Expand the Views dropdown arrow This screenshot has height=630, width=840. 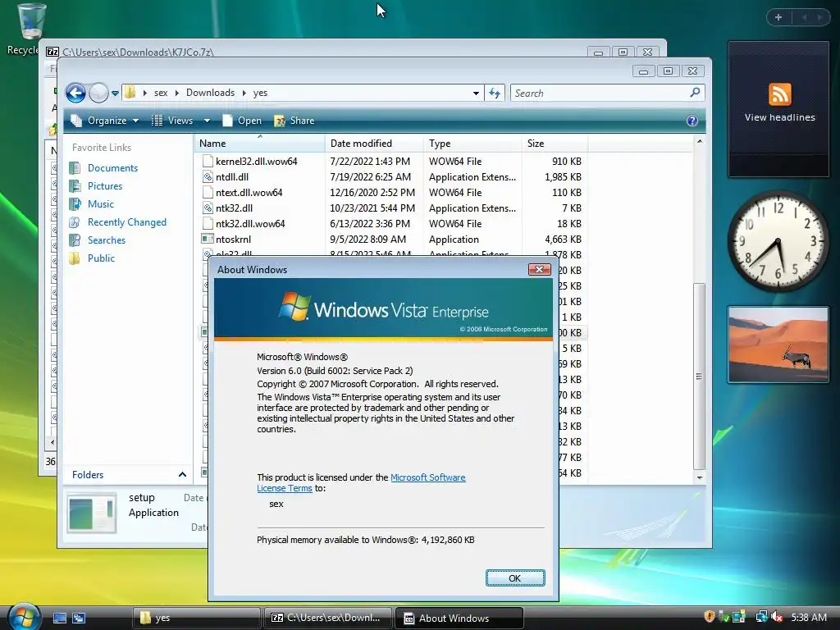(x=207, y=121)
